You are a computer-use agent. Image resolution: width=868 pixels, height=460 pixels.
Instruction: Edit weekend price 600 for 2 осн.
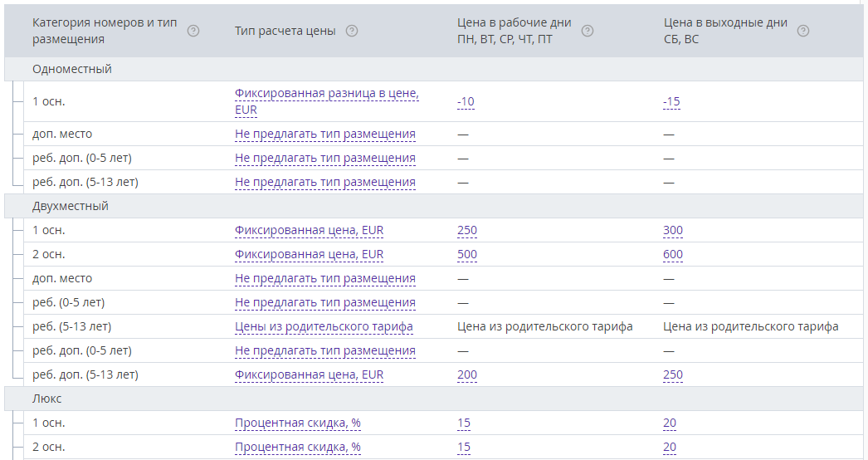pyautogui.click(x=673, y=254)
